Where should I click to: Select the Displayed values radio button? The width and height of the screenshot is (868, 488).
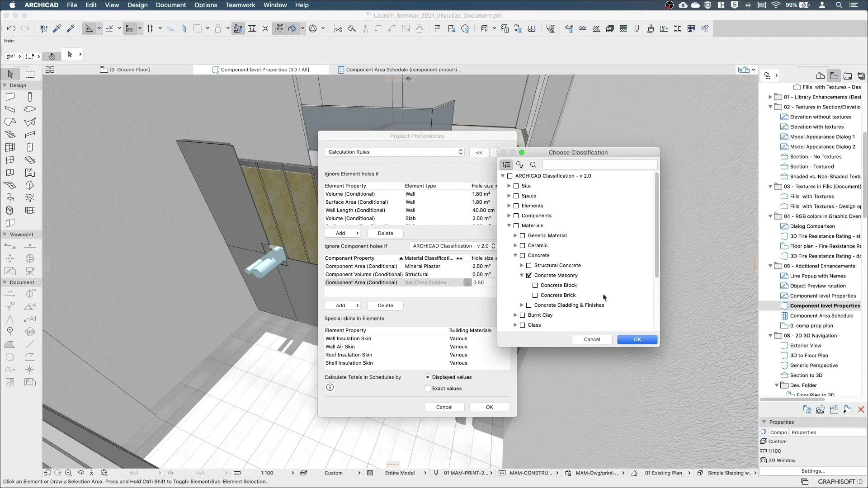pyautogui.click(x=428, y=377)
